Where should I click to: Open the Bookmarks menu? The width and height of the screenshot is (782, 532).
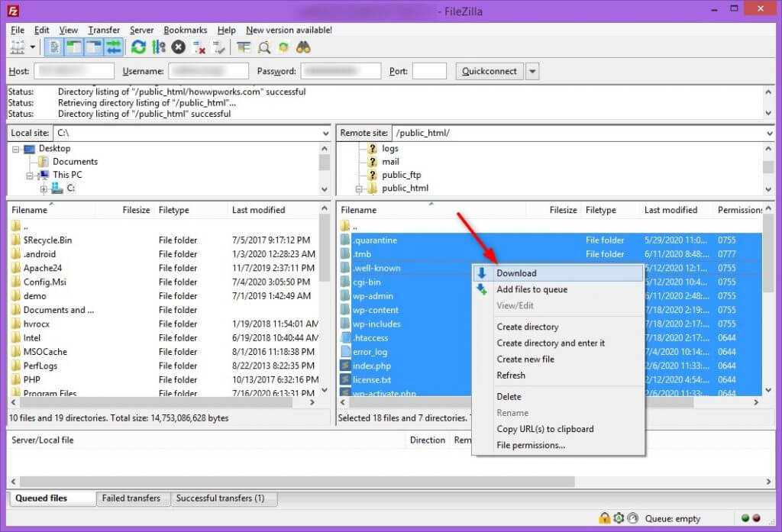[186, 30]
